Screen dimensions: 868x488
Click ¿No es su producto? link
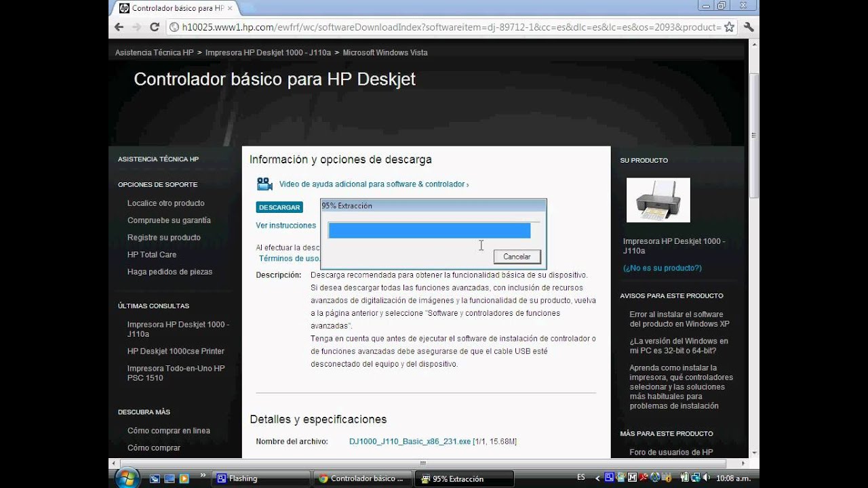point(663,268)
